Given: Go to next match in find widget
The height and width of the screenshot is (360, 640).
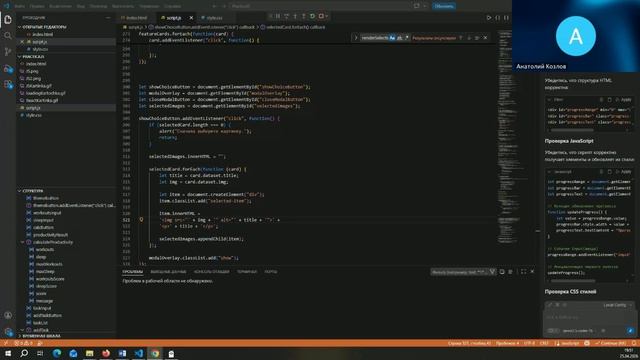Looking at the screenshot, I should [x=469, y=38].
